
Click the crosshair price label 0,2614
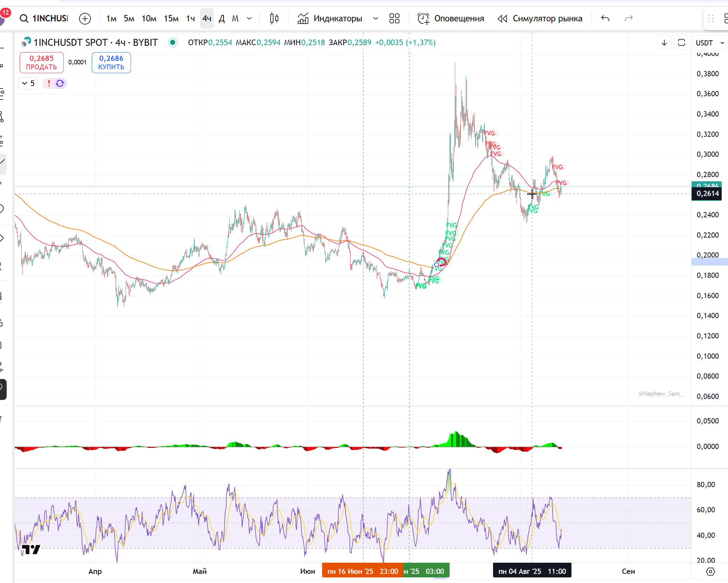pos(707,194)
